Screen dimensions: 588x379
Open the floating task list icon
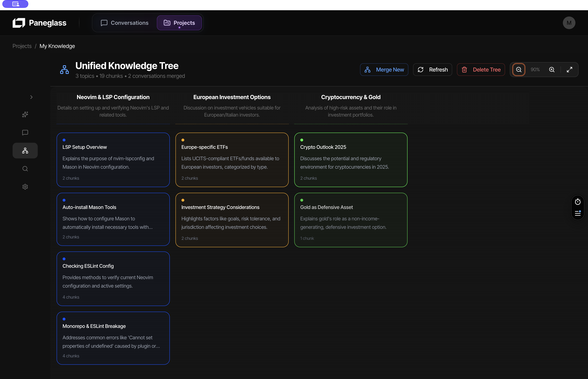[x=578, y=213]
